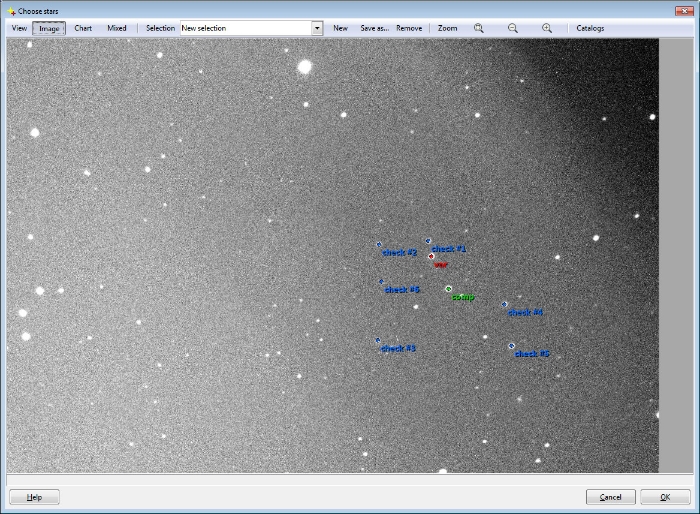The width and height of the screenshot is (700, 514).
Task: Click the check #4 star marker
Action: click(x=504, y=304)
